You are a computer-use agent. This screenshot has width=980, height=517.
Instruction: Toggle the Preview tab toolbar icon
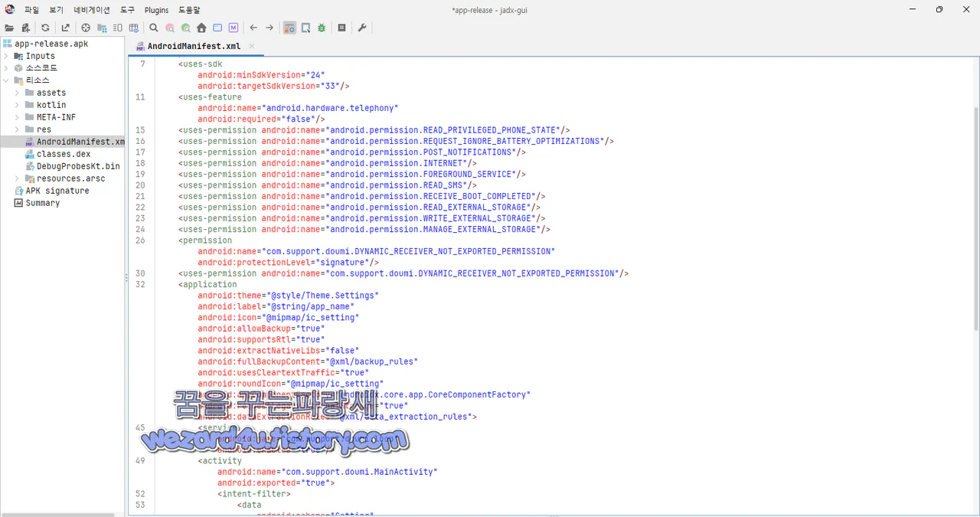click(118, 28)
